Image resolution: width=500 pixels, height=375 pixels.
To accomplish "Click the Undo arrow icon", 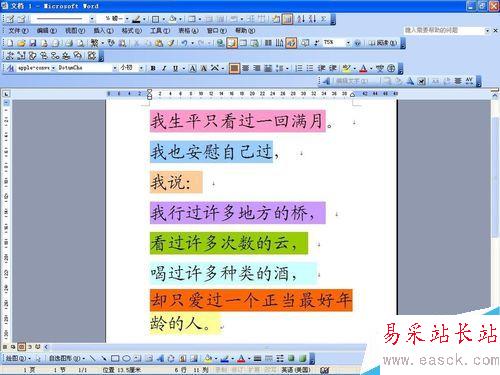I will click(184, 43).
